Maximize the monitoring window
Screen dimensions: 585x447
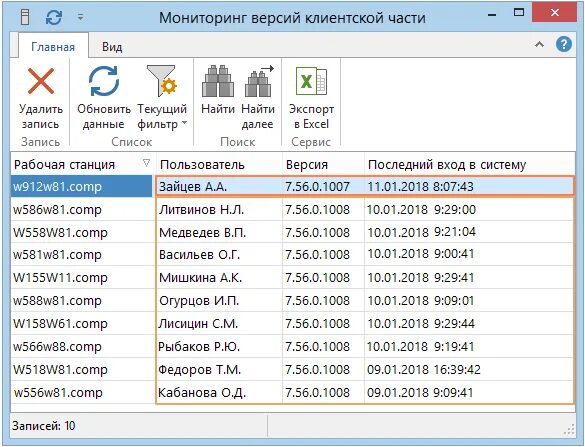tap(519, 13)
